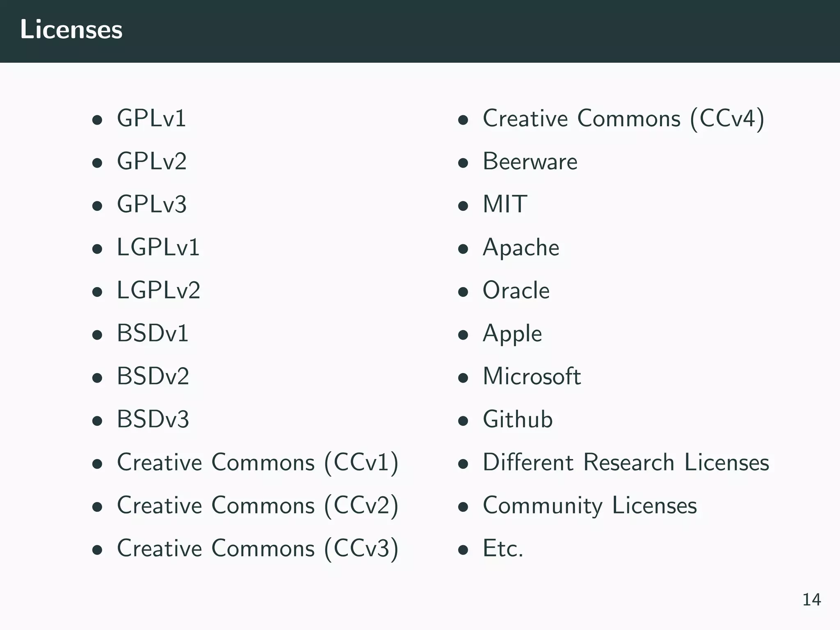The image size is (840, 630).
Task: Select the 'GPLv3' bullet text
Action: click(x=152, y=204)
